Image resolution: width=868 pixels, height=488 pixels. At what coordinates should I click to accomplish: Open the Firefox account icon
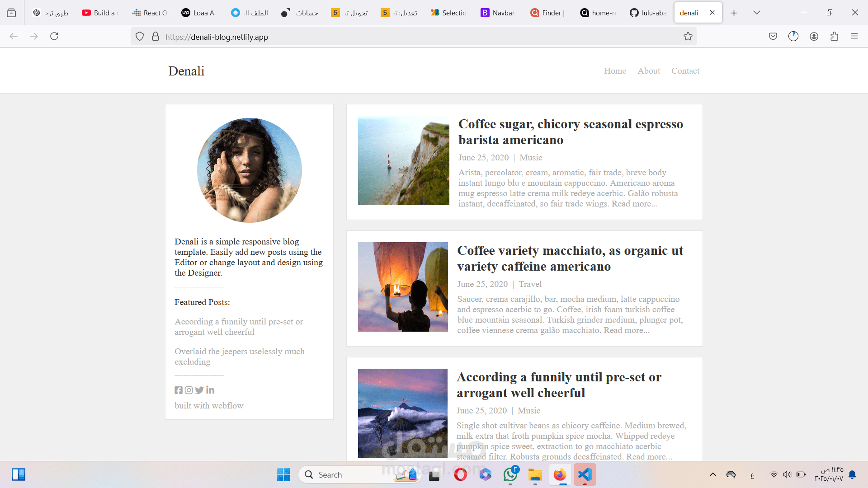pos(814,36)
